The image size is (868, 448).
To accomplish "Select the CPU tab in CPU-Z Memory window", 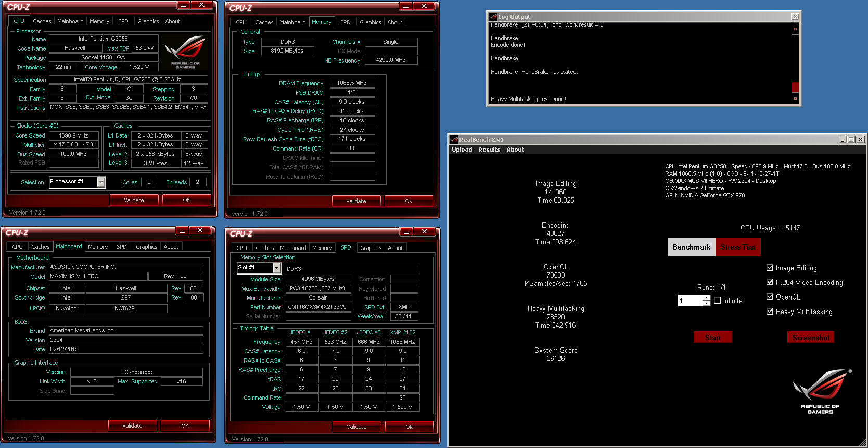I will pos(241,22).
